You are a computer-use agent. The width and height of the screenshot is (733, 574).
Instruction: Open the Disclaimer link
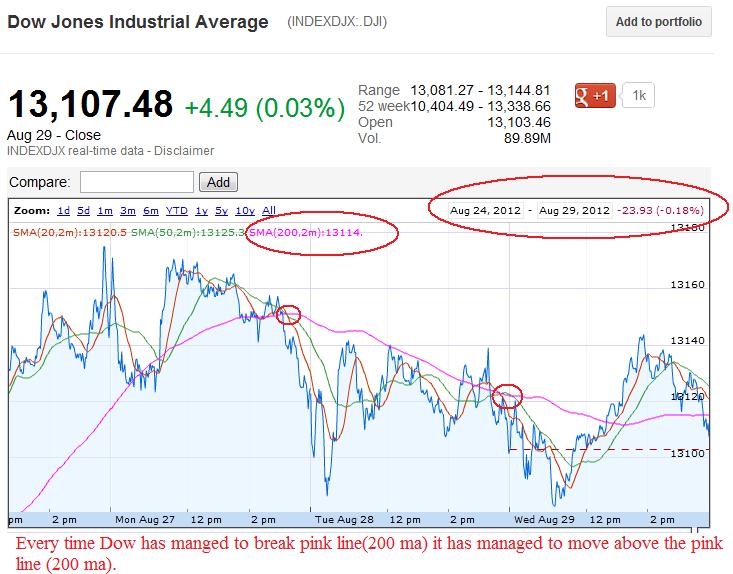[184, 151]
